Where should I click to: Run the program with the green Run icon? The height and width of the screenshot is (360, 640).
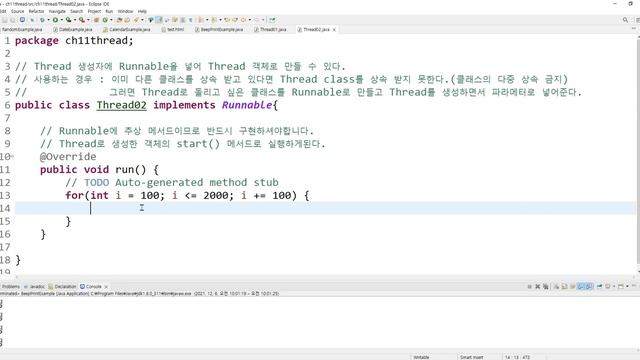(55, 20)
